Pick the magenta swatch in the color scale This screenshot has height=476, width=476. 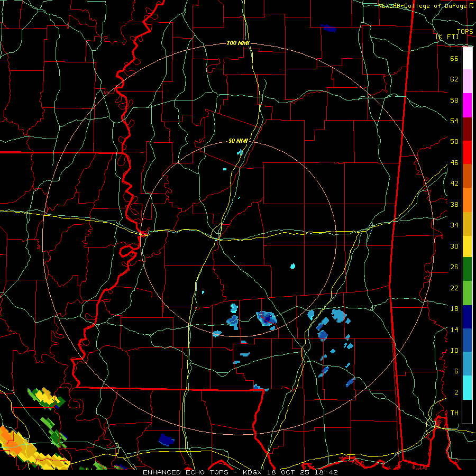pos(467,105)
